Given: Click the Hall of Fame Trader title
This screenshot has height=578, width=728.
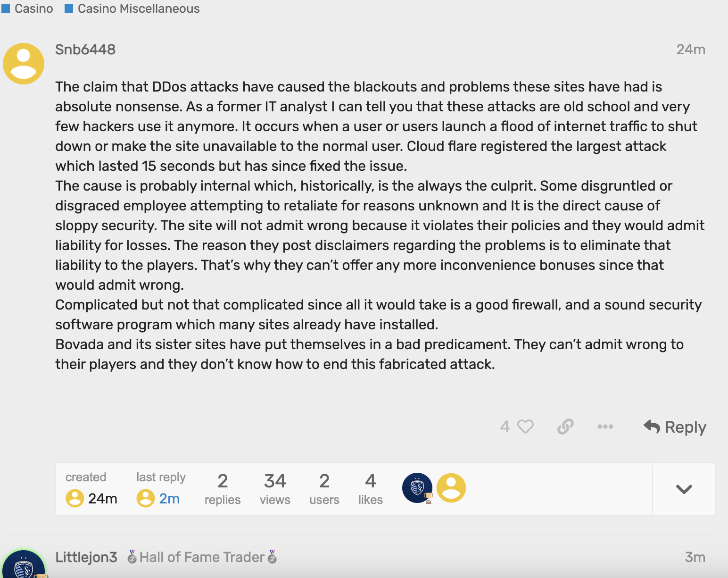Looking at the screenshot, I should 202,557.
